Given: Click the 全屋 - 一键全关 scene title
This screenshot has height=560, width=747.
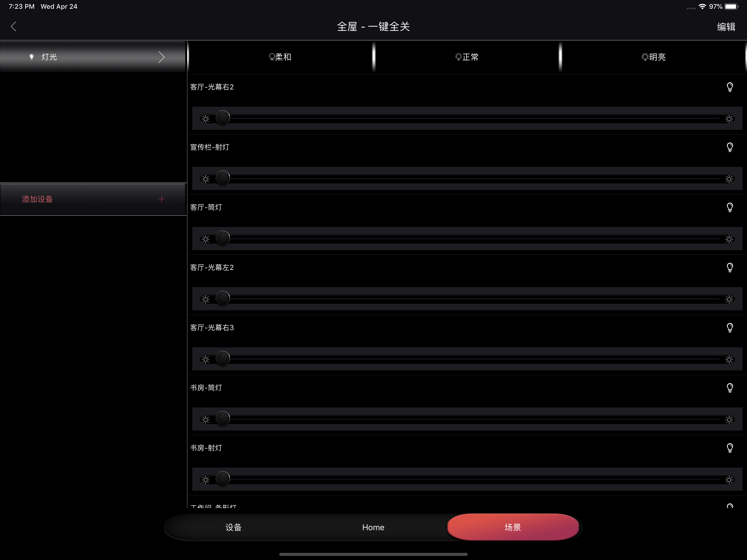Looking at the screenshot, I should pyautogui.click(x=373, y=26).
